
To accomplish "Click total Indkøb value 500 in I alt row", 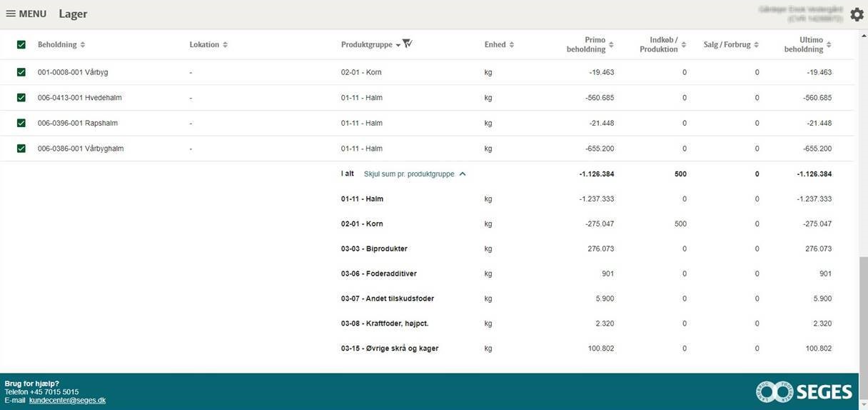I will [680, 174].
